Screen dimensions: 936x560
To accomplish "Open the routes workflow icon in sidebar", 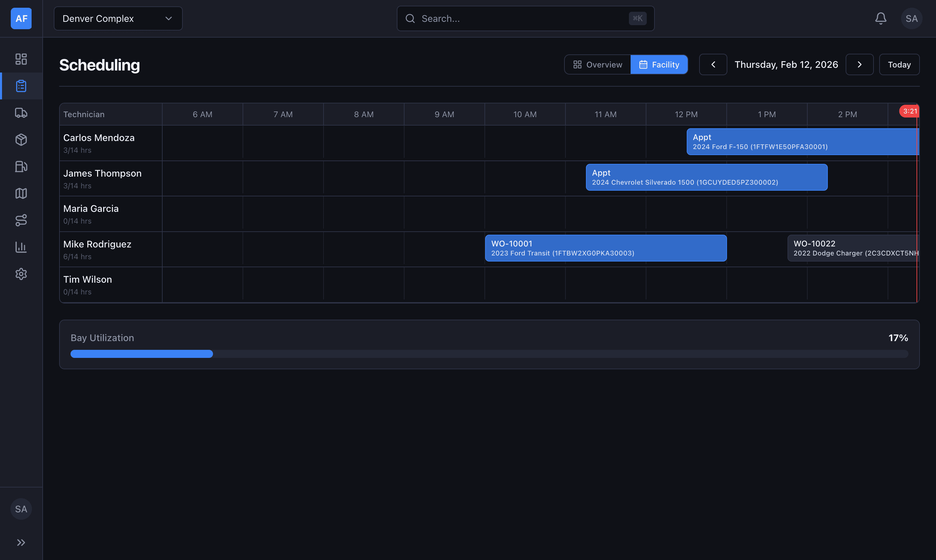I will pos(21,220).
